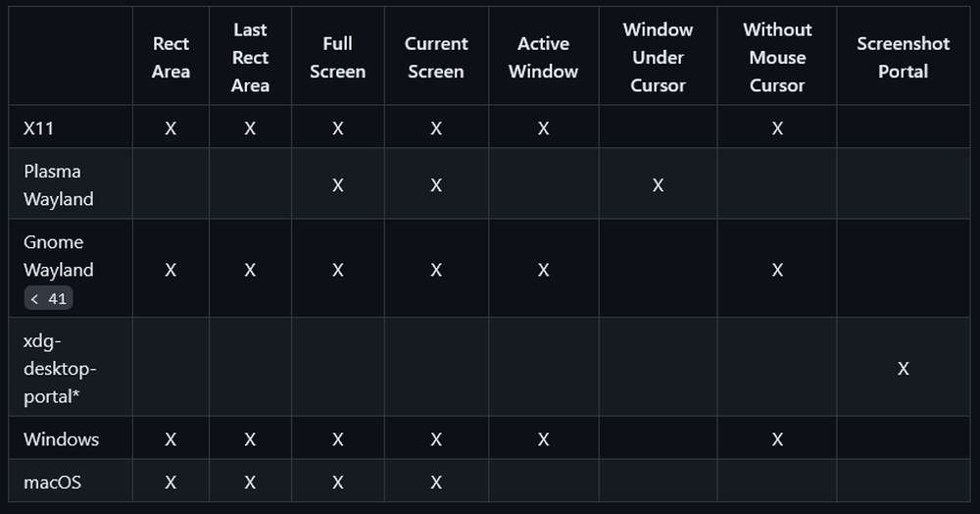The width and height of the screenshot is (980, 514).
Task: Click the X11 Without Mouse Cursor X
Action: point(777,128)
